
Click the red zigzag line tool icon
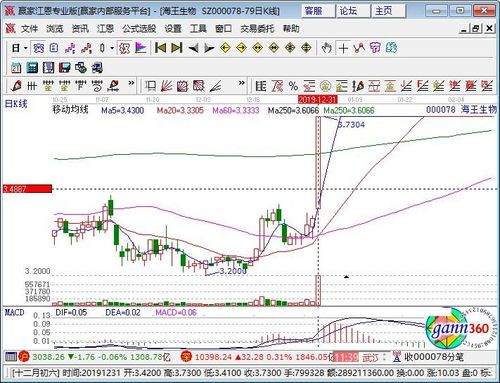pyautogui.click(x=359, y=48)
